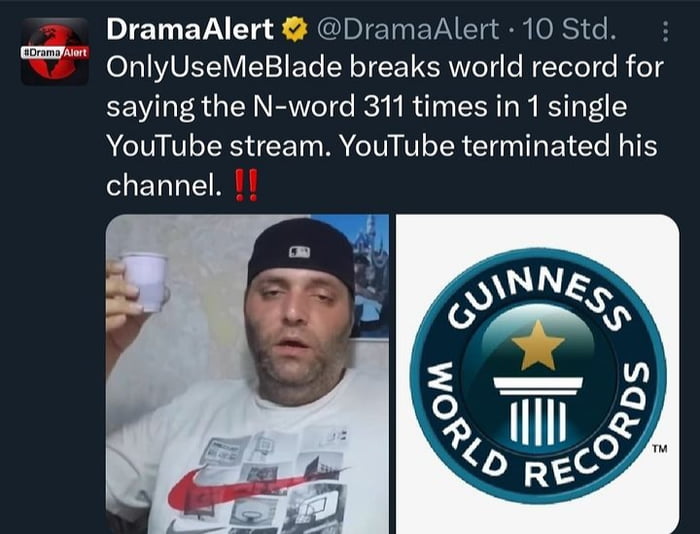Screen dimensions: 700x534
Task: Click the gold verified badge next to DramaAlert
Action: pos(295,29)
